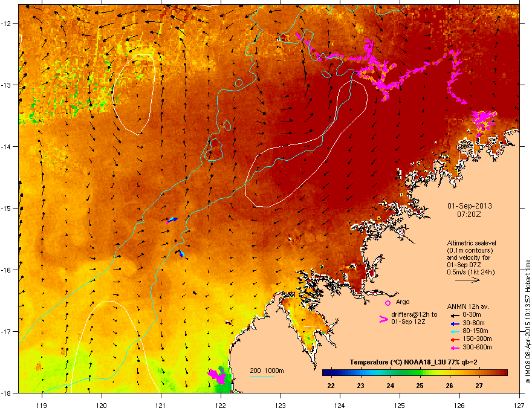Screen dimensions: 532x411
Task: Click the IMOS copyright timestamp text
Action: tap(528, 322)
